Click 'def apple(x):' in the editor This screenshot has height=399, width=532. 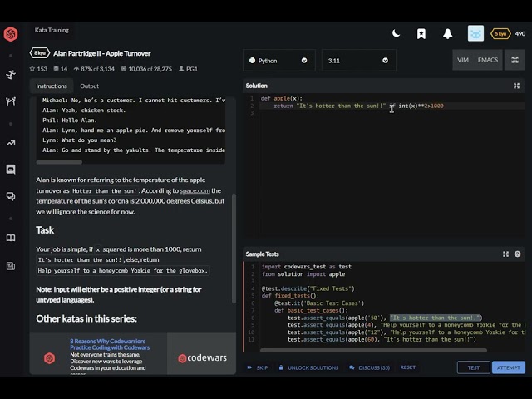[281, 98]
